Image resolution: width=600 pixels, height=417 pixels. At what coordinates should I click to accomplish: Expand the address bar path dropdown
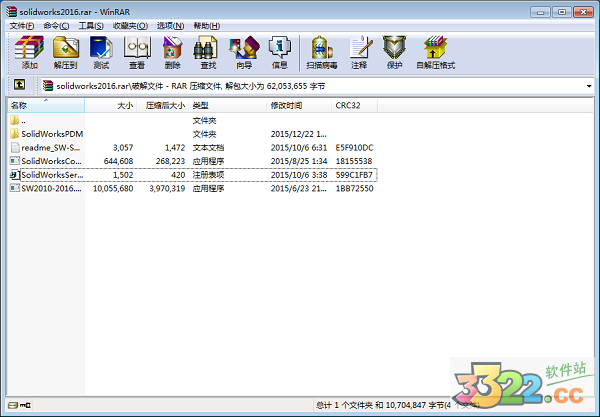589,86
